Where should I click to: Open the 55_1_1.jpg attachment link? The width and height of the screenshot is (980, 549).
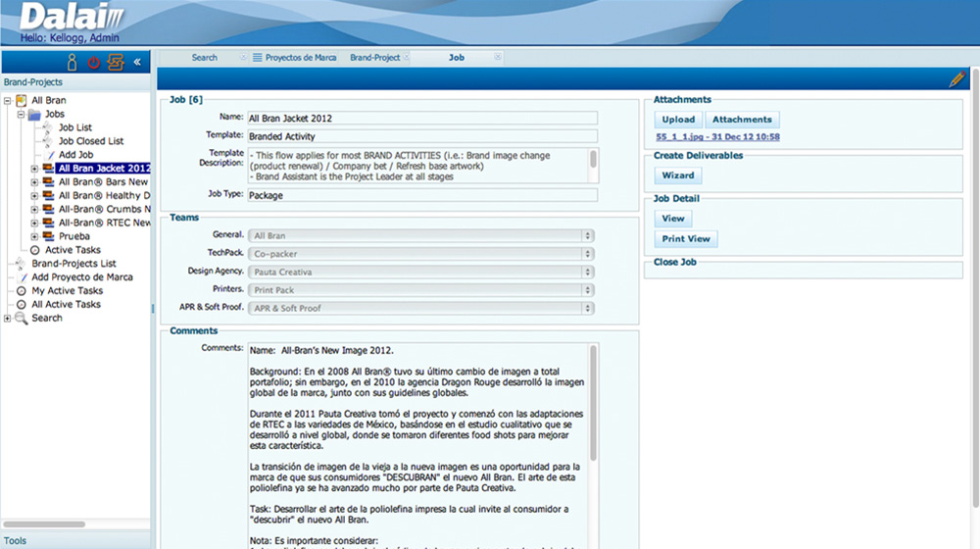(x=717, y=137)
